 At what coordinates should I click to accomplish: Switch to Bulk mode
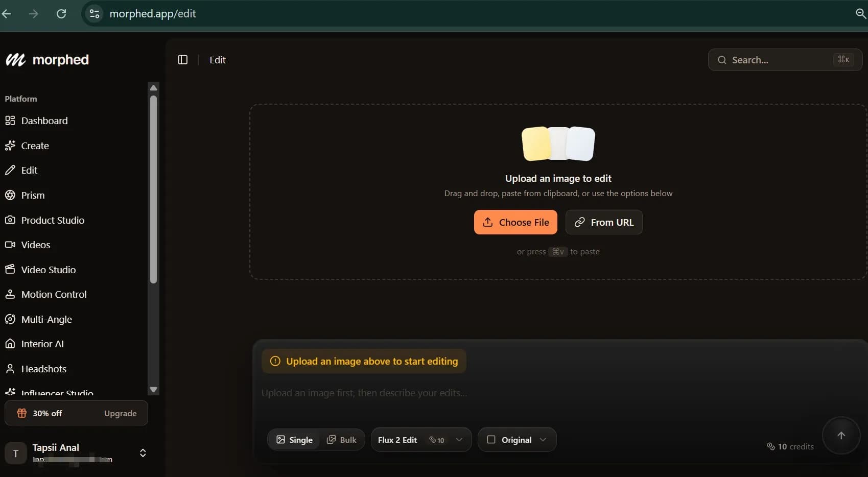click(x=342, y=440)
